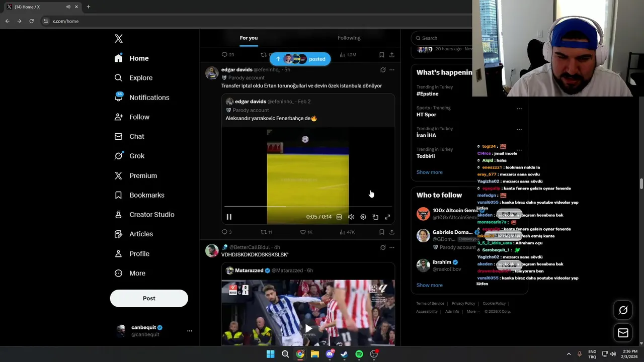Reply to the edgar davids post with 3 replies
644x362 pixels.
point(227,232)
